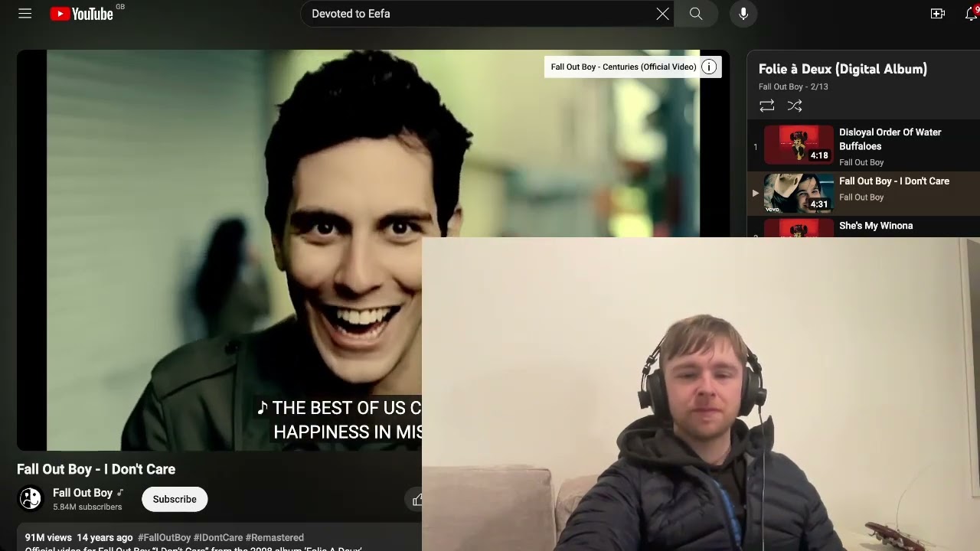Go to YouTube home via the logo
The image size is (980, 551).
click(81, 14)
